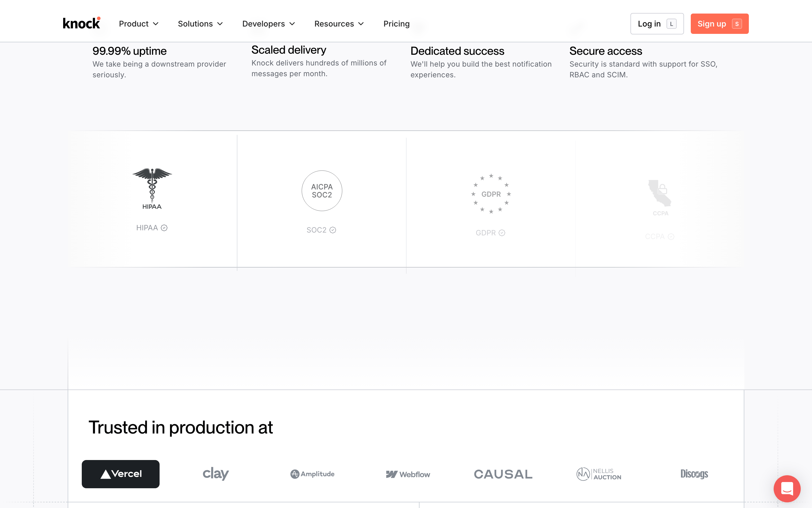
Task: Click the checkmark icon next to CCPA label
Action: (671, 237)
